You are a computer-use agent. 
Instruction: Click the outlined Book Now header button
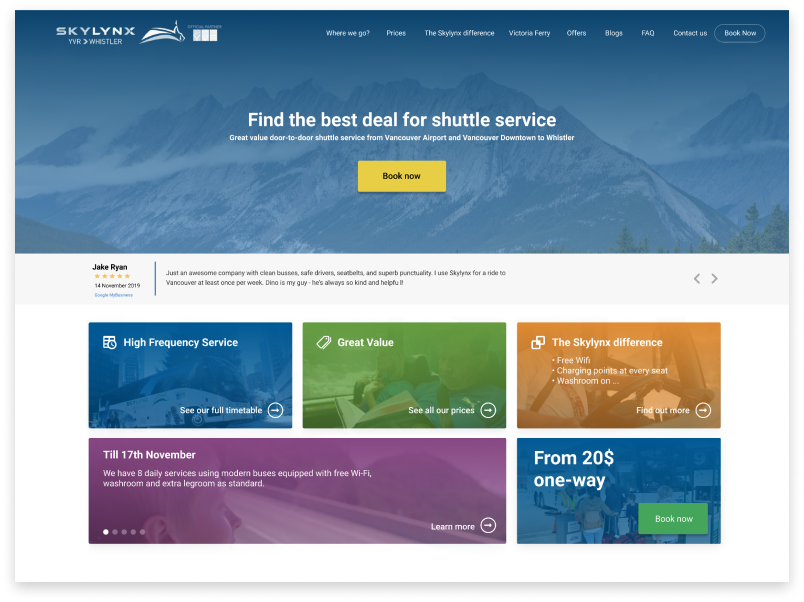739,33
